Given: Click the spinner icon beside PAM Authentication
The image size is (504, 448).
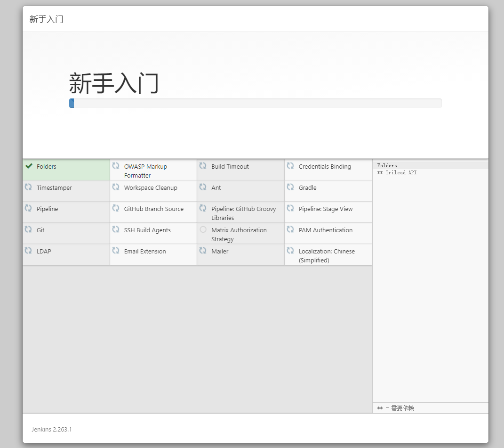Looking at the screenshot, I should (x=290, y=229).
